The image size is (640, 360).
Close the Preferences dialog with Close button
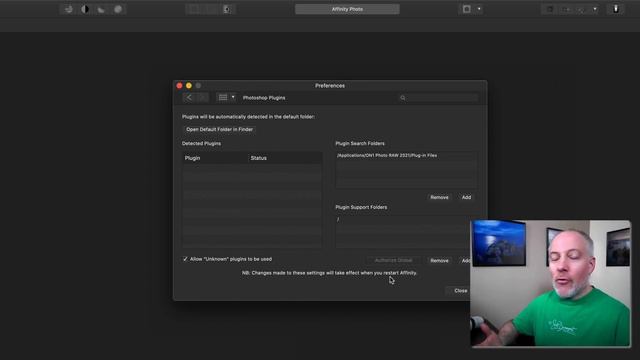[460, 291]
